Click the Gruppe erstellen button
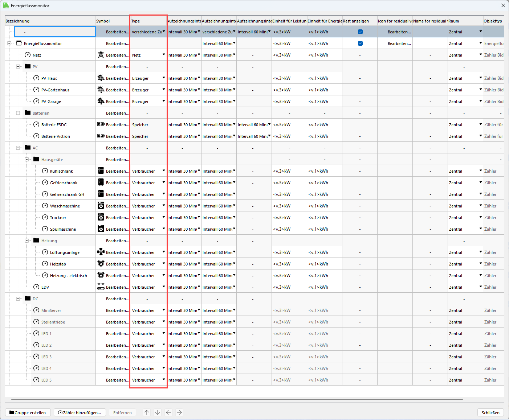The image size is (509, 420). [28, 412]
